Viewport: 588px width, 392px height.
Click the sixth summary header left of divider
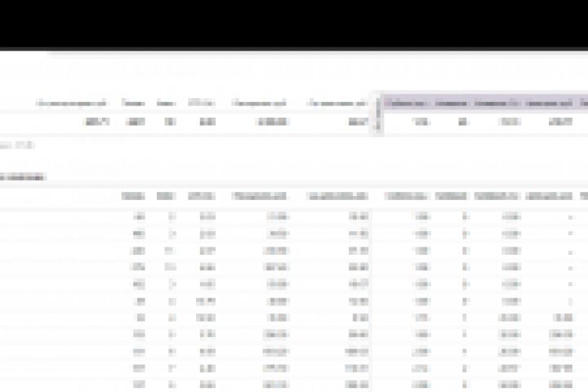pyautogui.click(x=336, y=103)
